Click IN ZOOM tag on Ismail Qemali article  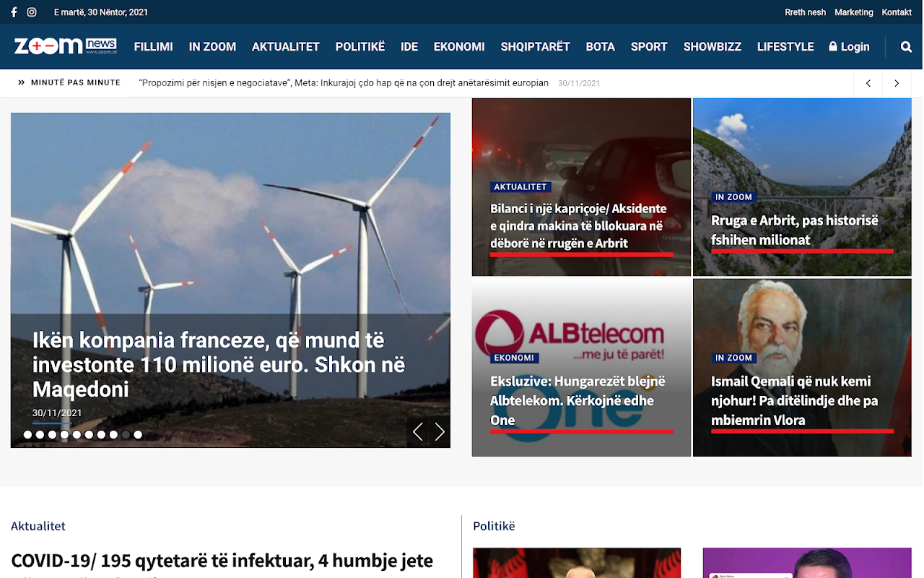pos(734,358)
